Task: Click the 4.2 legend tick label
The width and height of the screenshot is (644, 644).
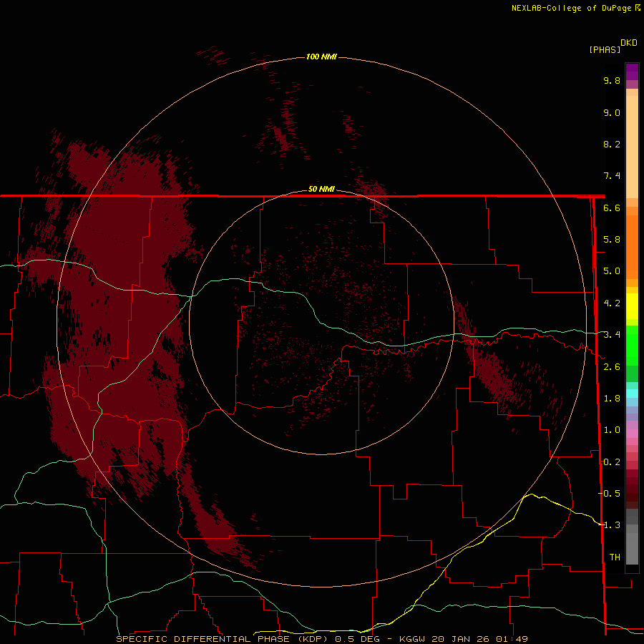Action: pyautogui.click(x=612, y=303)
